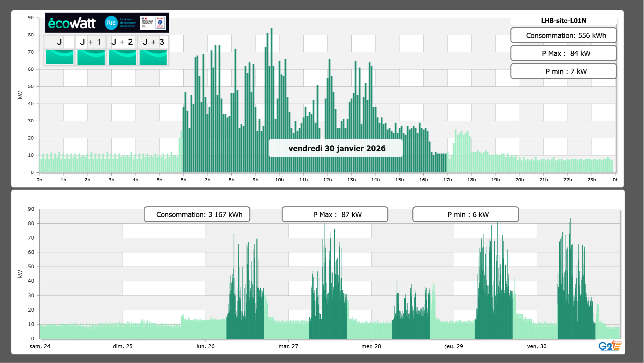Click the LHB-site-L01N site title
This screenshot has height=363, width=644.
pyautogui.click(x=563, y=21)
